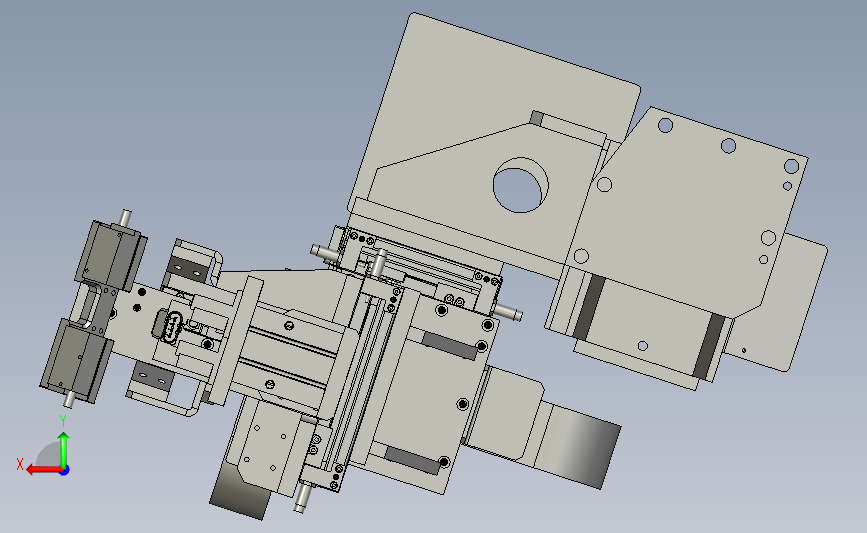This screenshot has width=867, height=533.
Task: Click the blue Z axis ball of the triad
Action: pyautogui.click(x=65, y=471)
